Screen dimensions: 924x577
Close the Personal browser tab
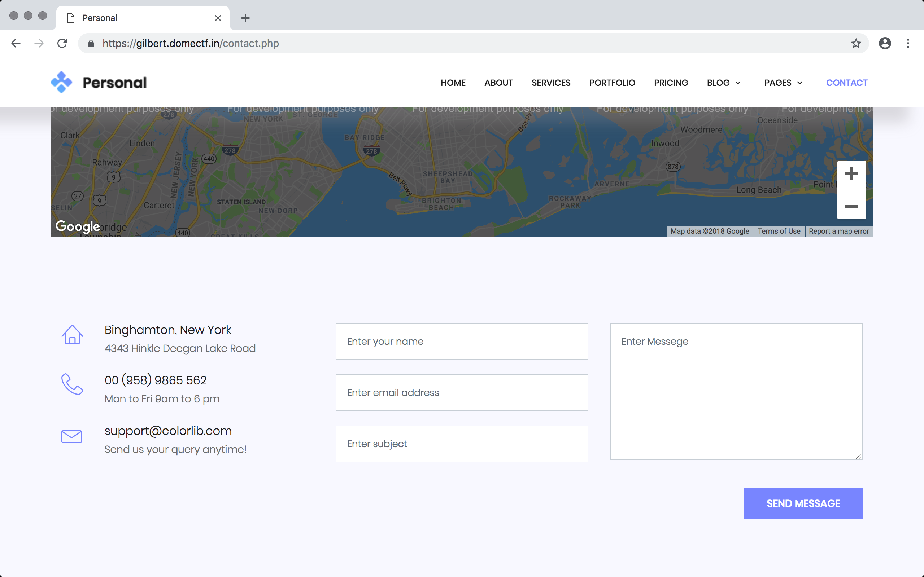click(x=218, y=18)
